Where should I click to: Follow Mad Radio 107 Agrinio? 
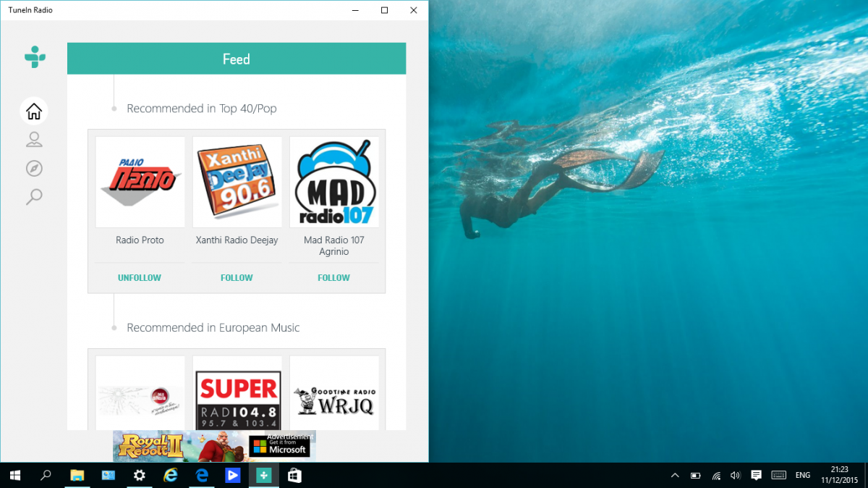click(x=333, y=277)
